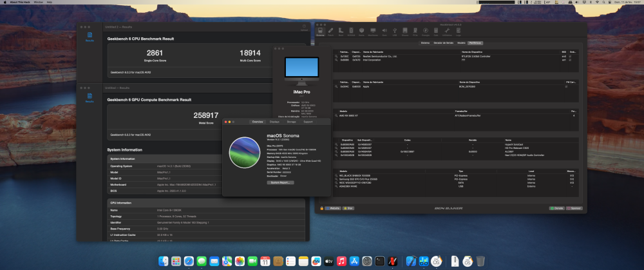
Task: Click the macOS Sonoma logo circle
Action: (244, 153)
